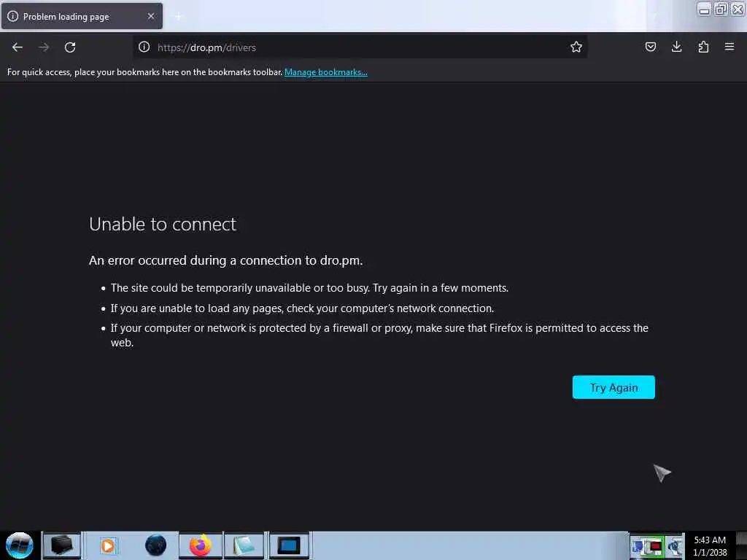Reload the current page
Image resolution: width=747 pixels, height=560 pixels.
point(70,47)
